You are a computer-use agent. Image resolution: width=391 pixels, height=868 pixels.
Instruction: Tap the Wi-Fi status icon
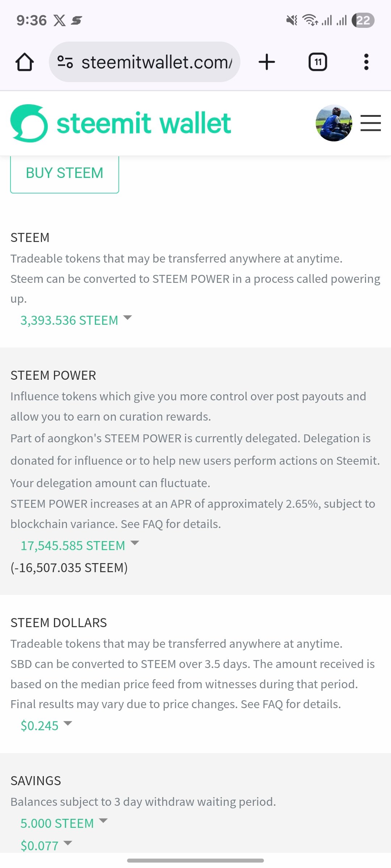pyautogui.click(x=310, y=20)
